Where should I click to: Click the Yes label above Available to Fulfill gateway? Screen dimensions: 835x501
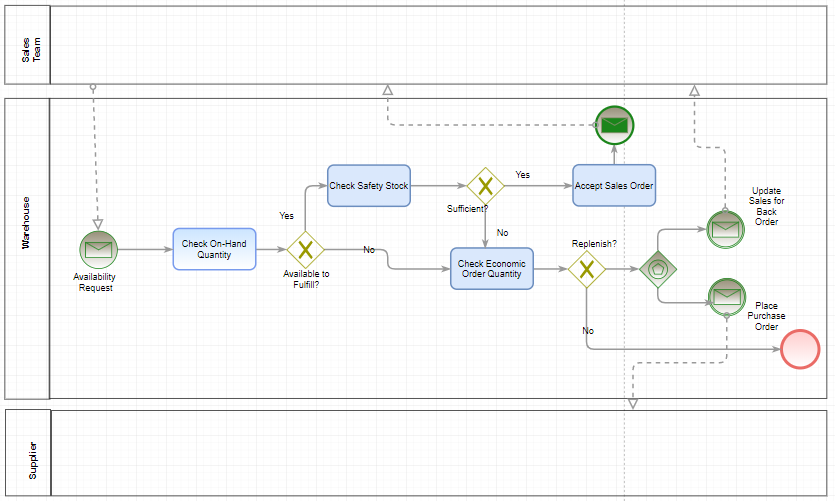[x=286, y=216]
